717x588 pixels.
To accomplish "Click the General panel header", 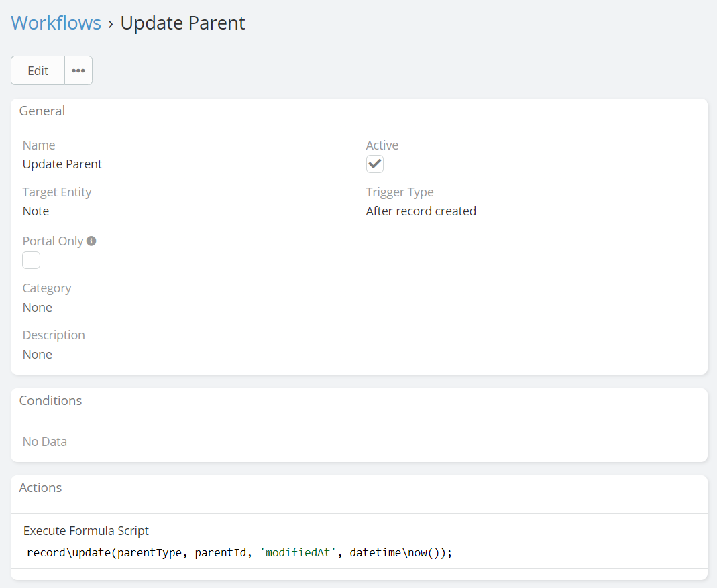I will [42, 111].
